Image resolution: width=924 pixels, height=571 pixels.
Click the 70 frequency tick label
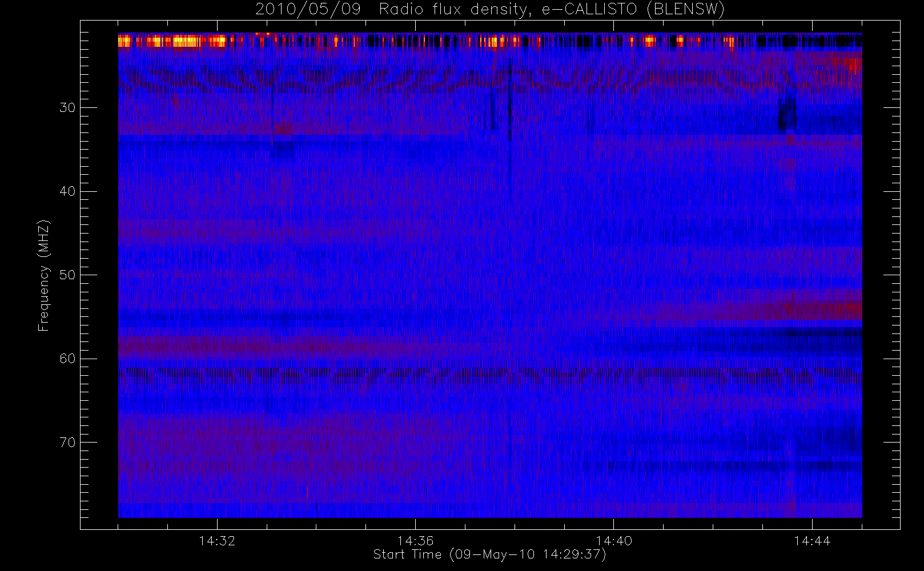click(67, 443)
